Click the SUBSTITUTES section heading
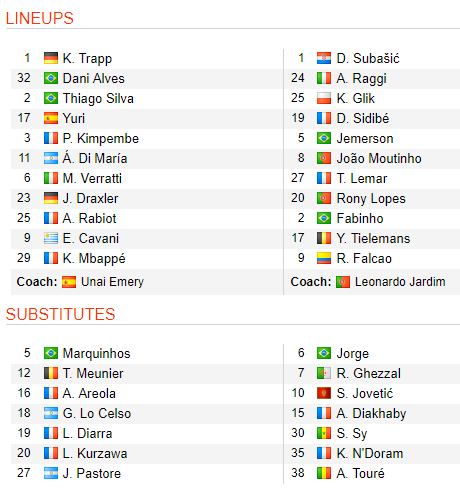This screenshot has height=491, width=460. [60, 314]
